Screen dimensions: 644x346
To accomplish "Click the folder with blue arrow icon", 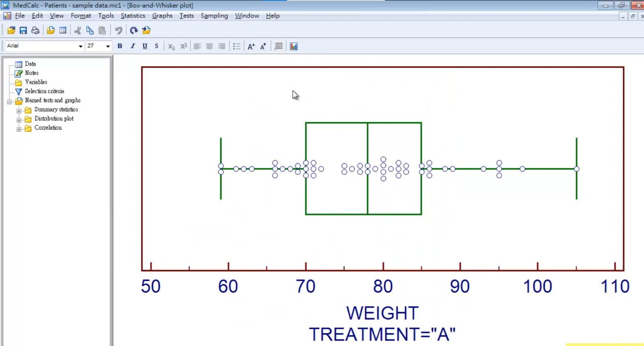I will coord(146,30).
